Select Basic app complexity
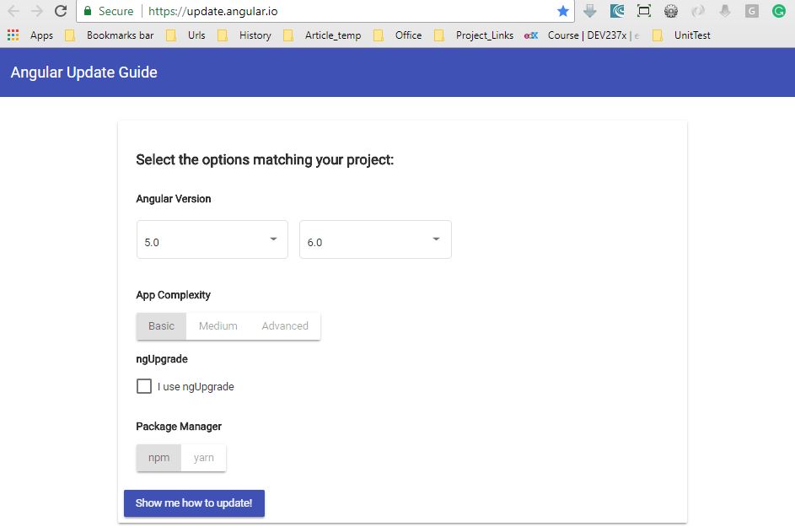 point(161,325)
